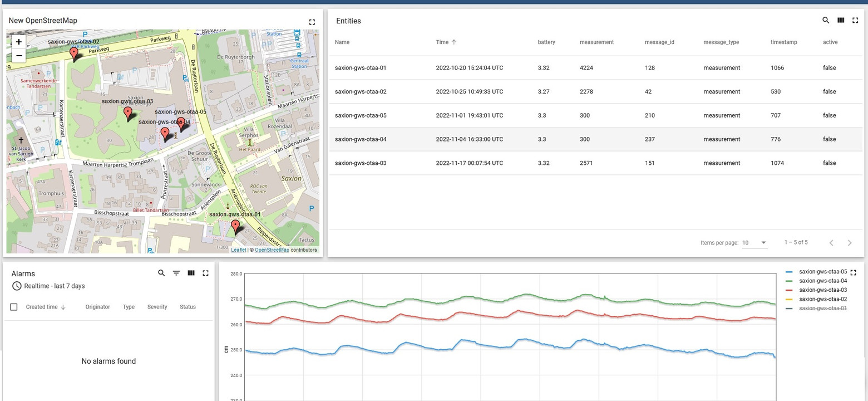Search alarms with magnifier icon

point(161,273)
